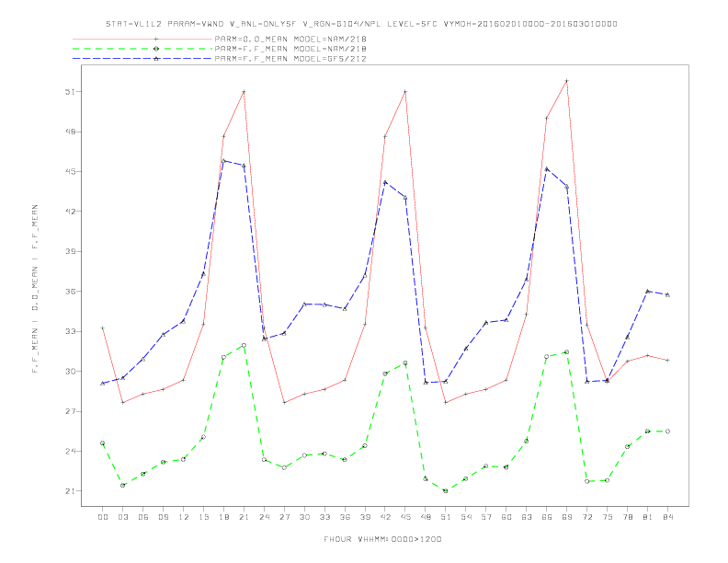Screen dimensions: 728x563
Task: Click y-axis tick value 48
Action: click(x=70, y=132)
